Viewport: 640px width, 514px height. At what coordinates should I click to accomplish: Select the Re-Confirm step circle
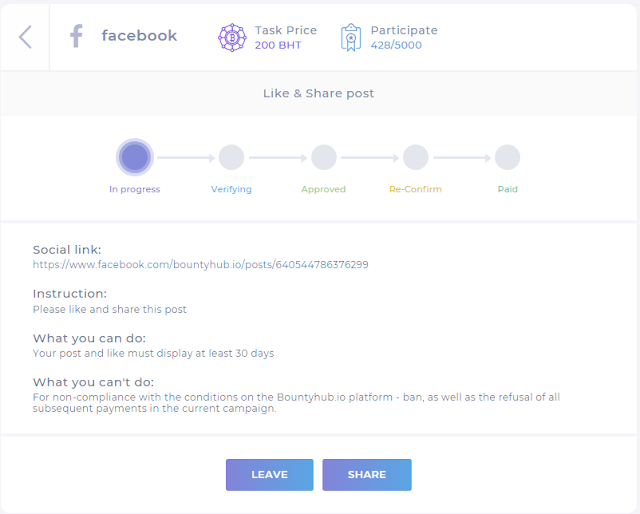[x=415, y=157]
